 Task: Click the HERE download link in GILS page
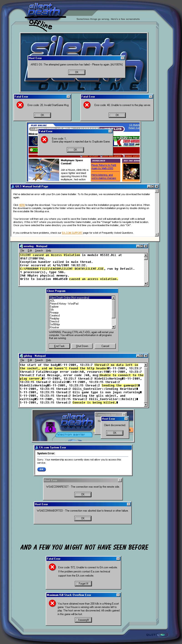(x=22, y=205)
